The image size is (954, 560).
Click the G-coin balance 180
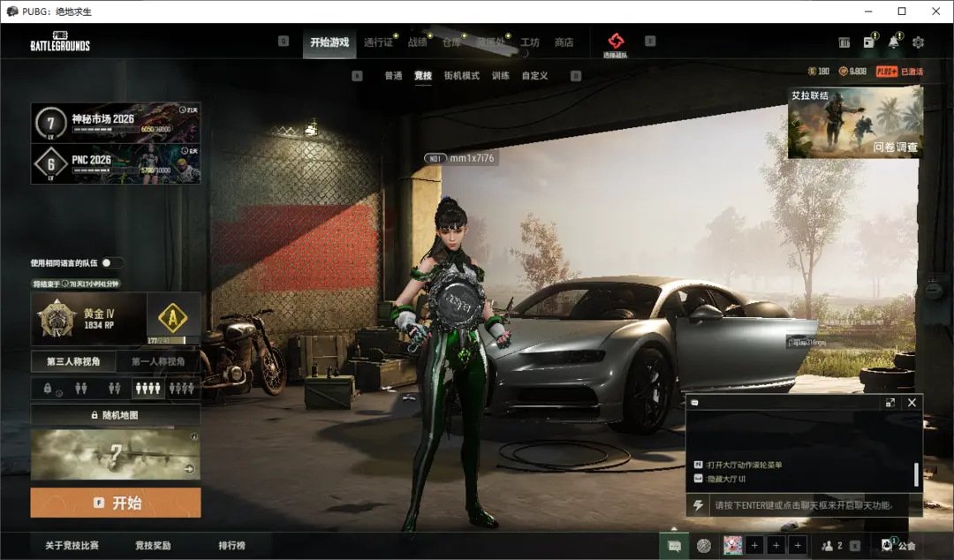coord(819,72)
